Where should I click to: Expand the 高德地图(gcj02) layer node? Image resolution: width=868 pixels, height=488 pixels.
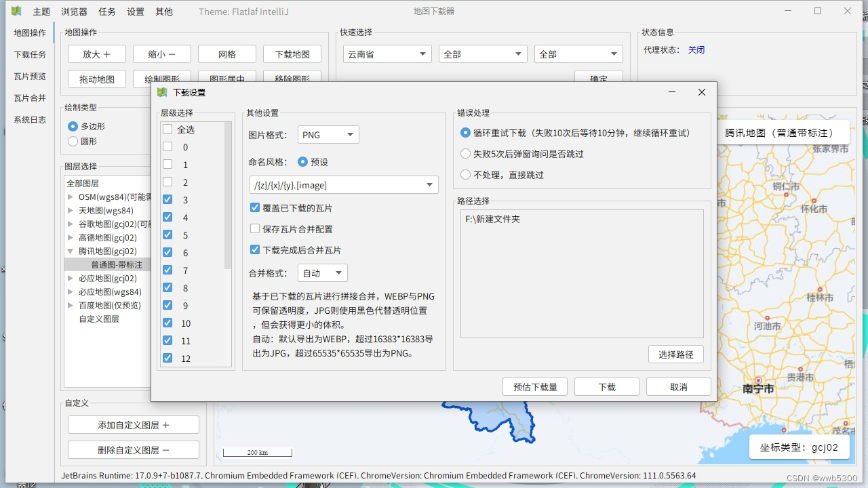(x=71, y=238)
